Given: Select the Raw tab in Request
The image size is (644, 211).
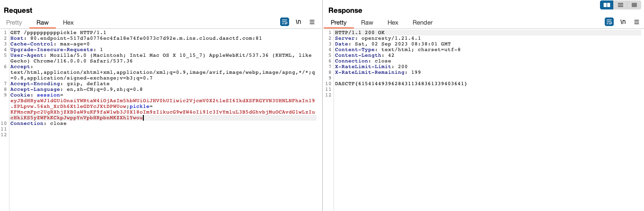Looking at the screenshot, I should tap(43, 22).
